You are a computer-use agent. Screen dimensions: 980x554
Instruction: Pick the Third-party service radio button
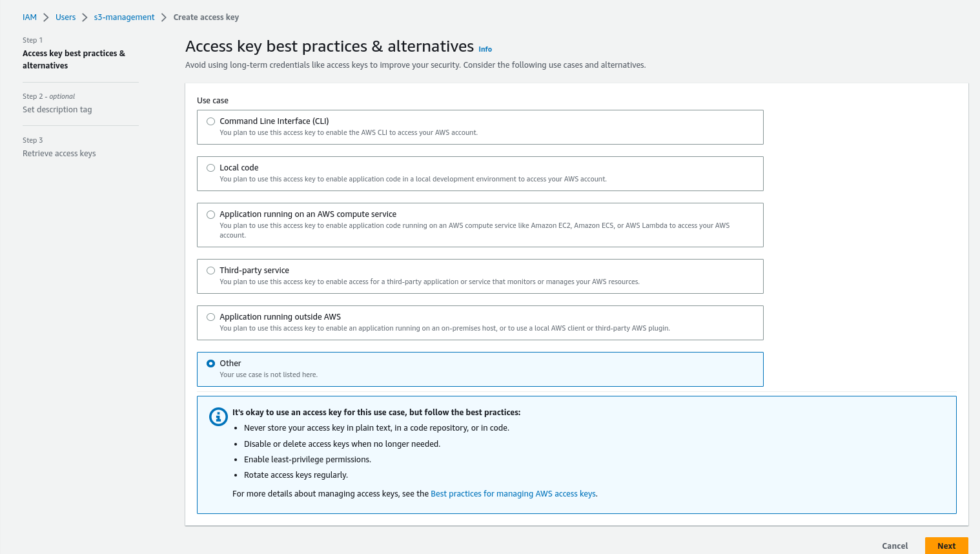pos(210,271)
